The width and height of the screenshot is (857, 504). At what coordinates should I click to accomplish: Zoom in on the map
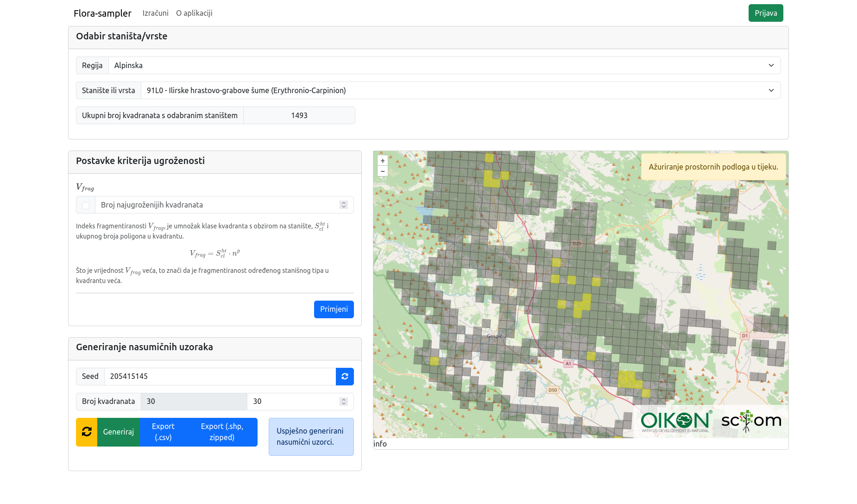(383, 161)
